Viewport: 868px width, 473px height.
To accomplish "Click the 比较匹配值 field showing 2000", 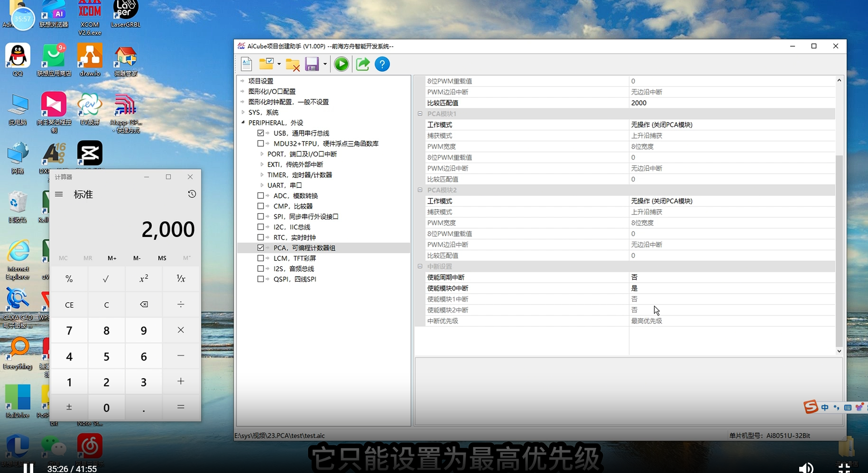I will [730, 103].
